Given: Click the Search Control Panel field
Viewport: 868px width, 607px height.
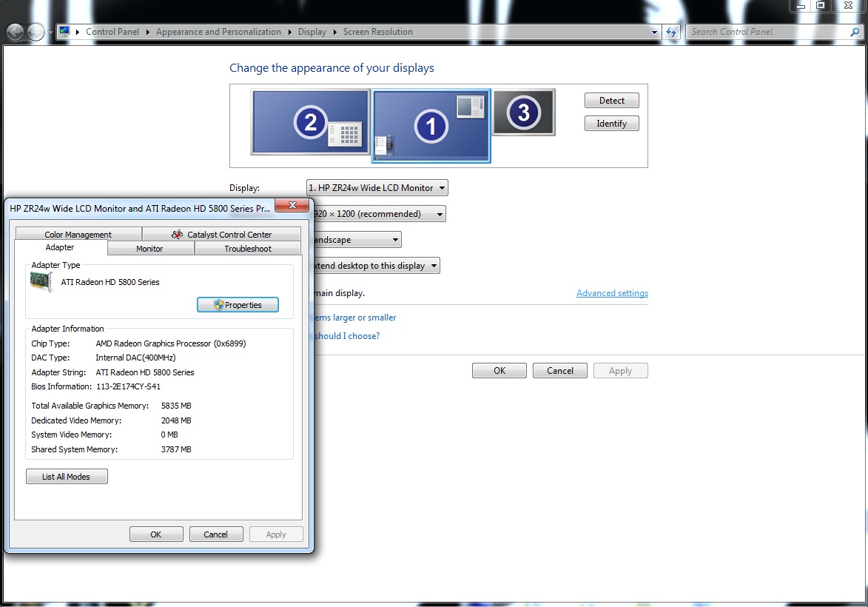Looking at the screenshot, I should (x=767, y=32).
